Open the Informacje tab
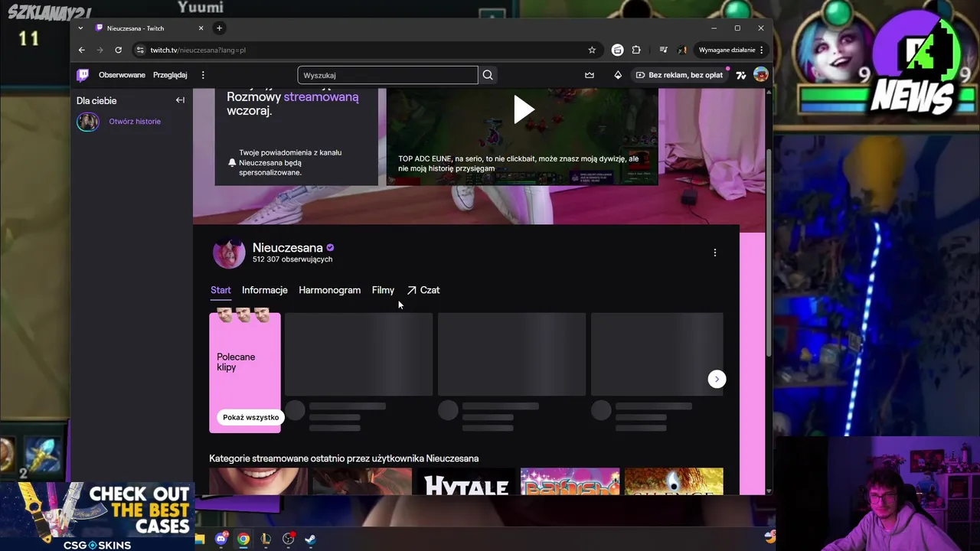 [265, 290]
